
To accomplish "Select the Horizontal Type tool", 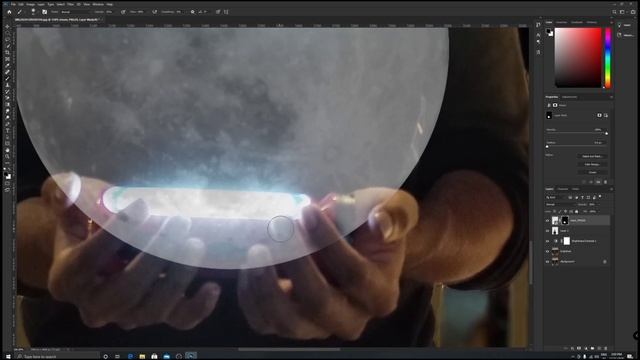I will (7, 131).
